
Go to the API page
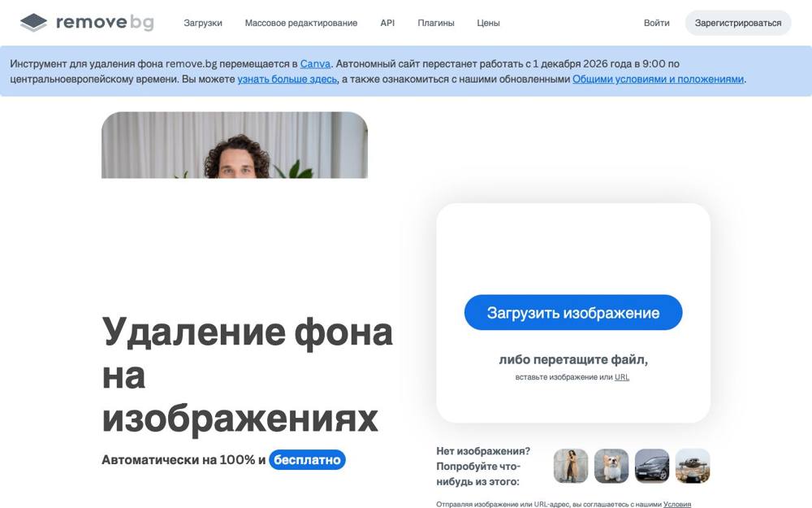tap(387, 23)
